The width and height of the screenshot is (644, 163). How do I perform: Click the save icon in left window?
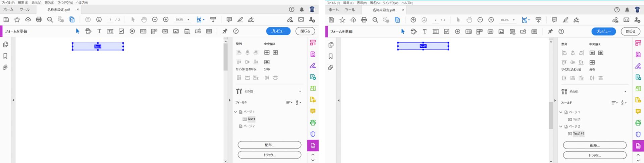point(6,20)
